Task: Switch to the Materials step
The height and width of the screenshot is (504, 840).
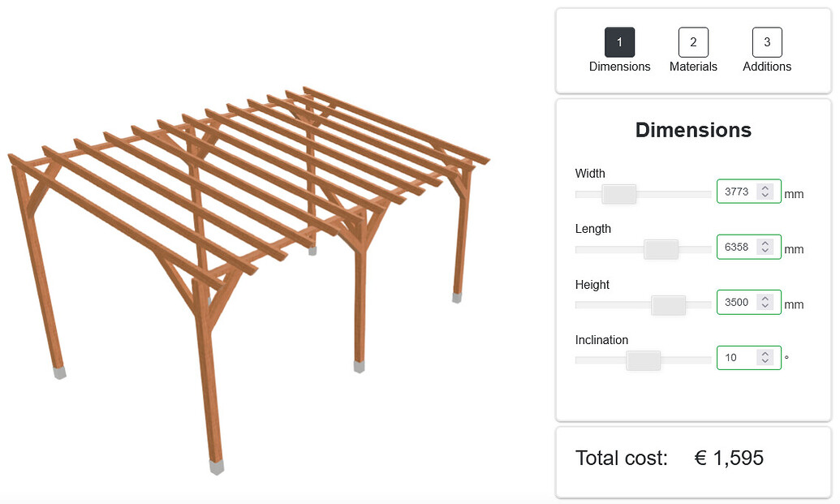Action: pos(693,41)
